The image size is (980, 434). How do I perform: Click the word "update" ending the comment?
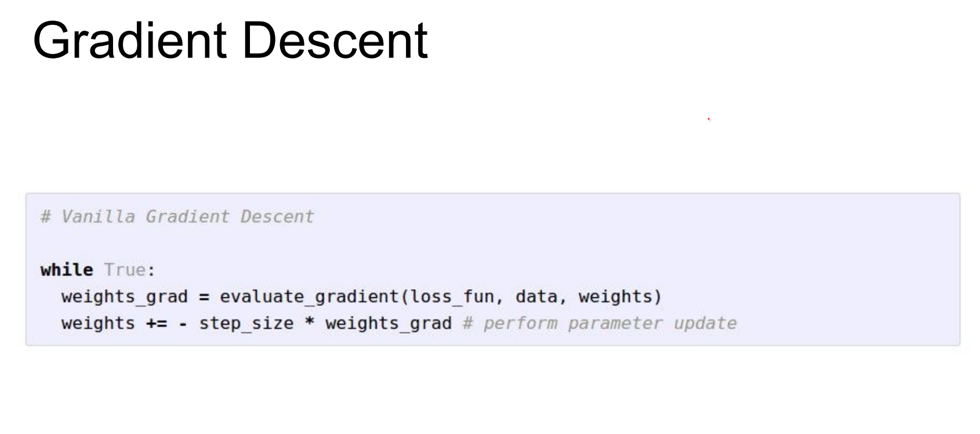[x=705, y=323]
